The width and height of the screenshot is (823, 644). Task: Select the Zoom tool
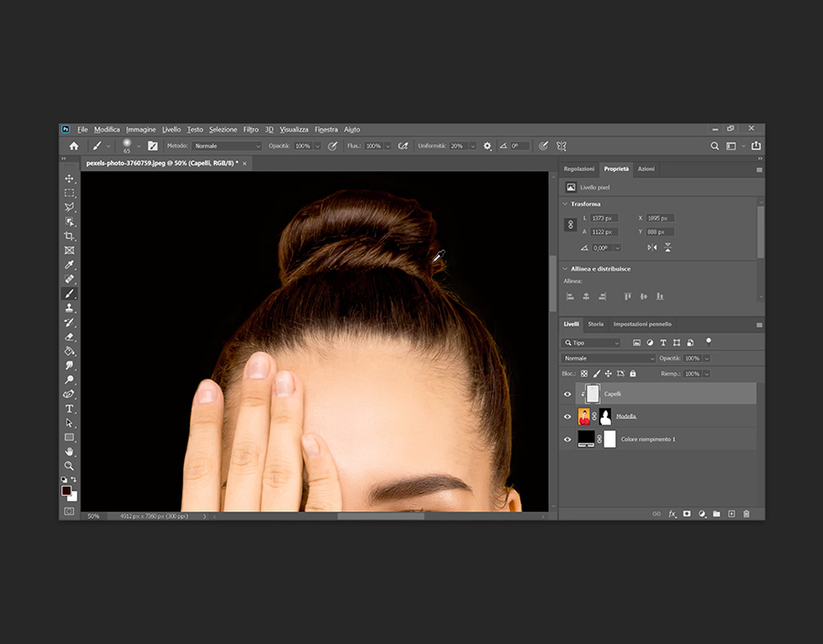click(69, 466)
